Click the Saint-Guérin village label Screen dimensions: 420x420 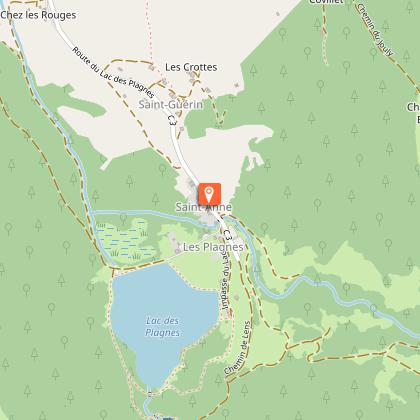tap(170, 104)
